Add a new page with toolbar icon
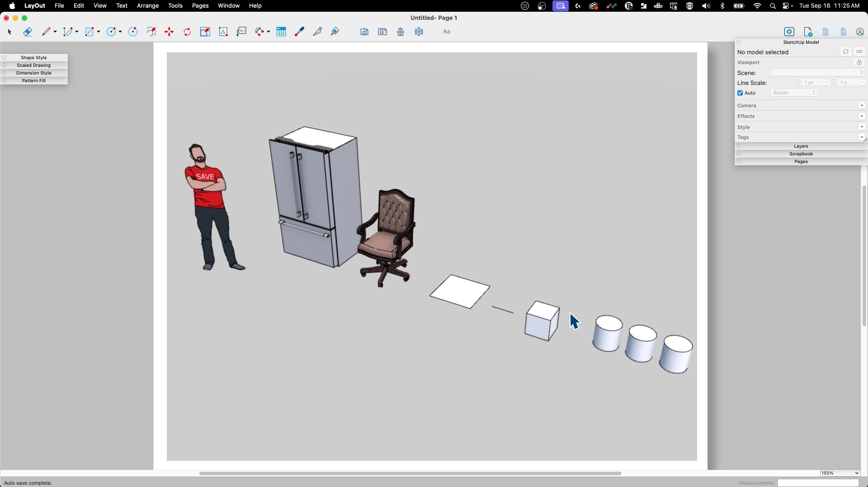This screenshot has height=487, width=868. point(808,32)
